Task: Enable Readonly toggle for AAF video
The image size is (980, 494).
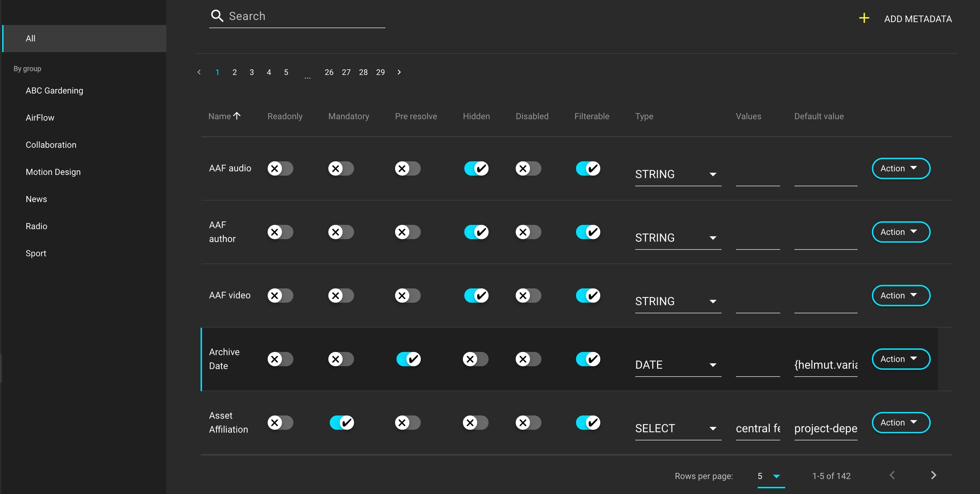Action: [x=280, y=295]
